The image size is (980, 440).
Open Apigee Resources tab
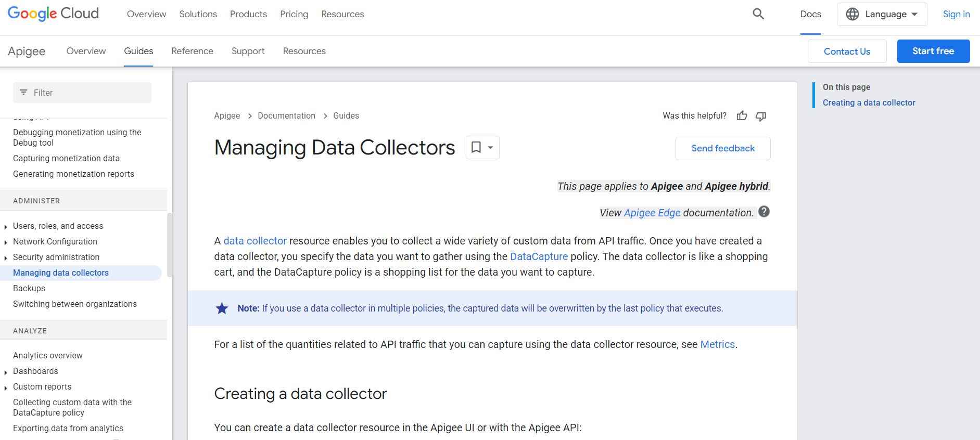click(x=304, y=51)
